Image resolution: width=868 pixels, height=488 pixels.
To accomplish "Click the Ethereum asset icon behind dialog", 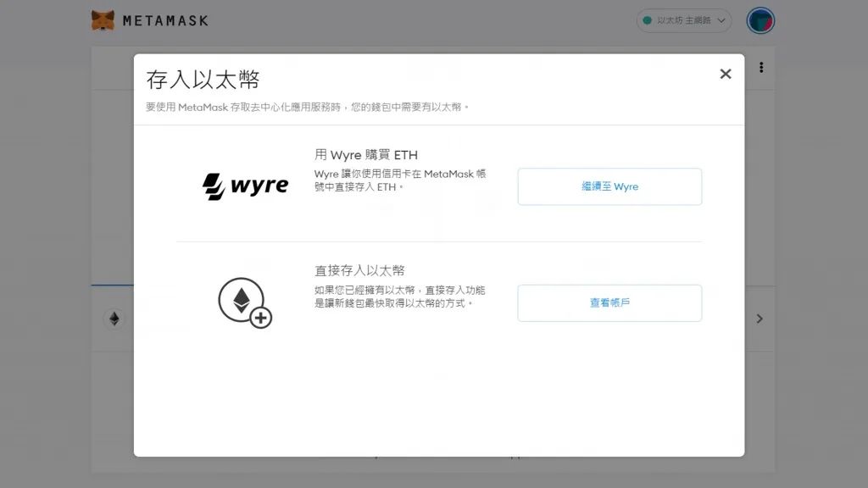I will [114, 319].
